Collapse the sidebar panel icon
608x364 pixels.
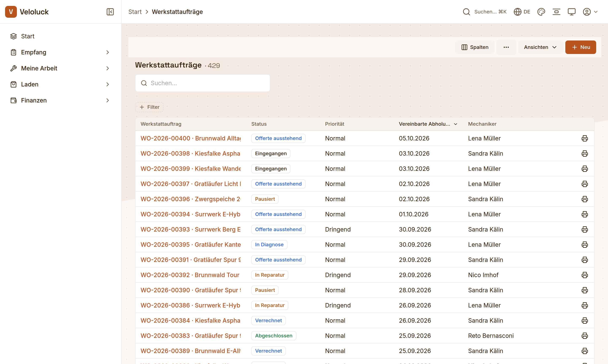click(x=110, y=12)
